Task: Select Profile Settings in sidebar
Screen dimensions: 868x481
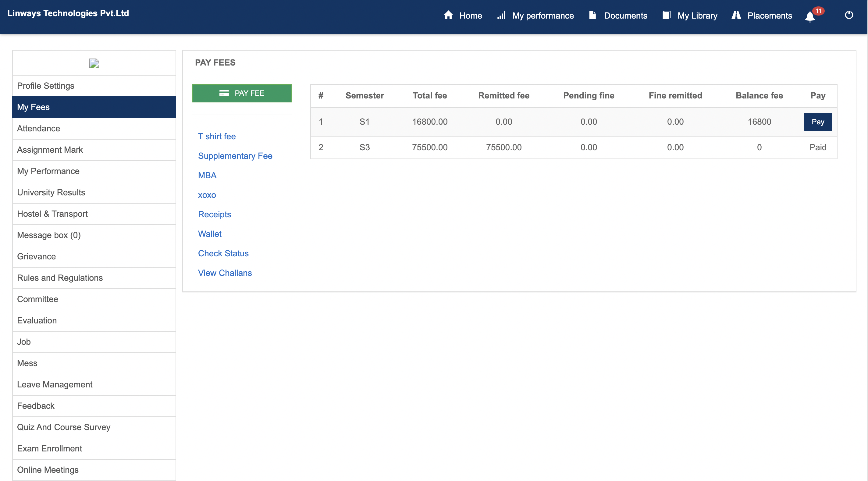Action: (94, 86)
